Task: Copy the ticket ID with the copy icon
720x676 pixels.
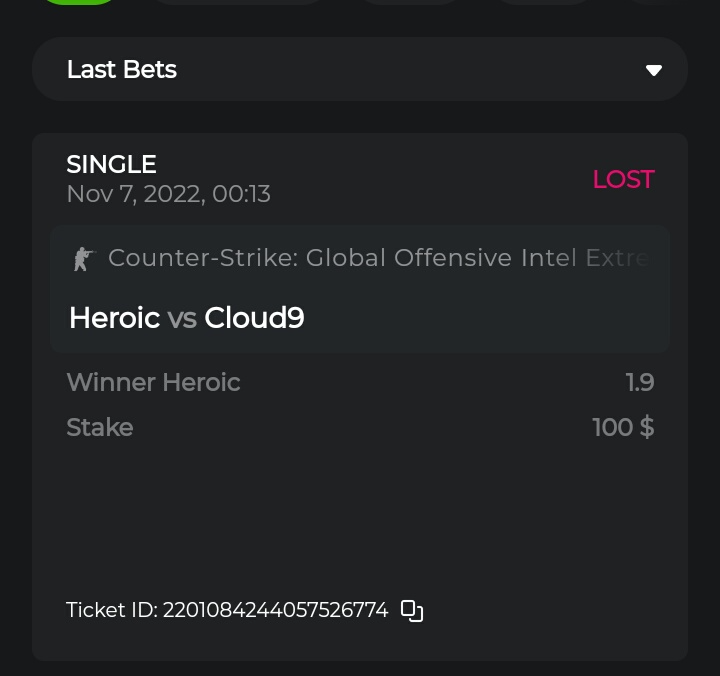Action: 412,611
